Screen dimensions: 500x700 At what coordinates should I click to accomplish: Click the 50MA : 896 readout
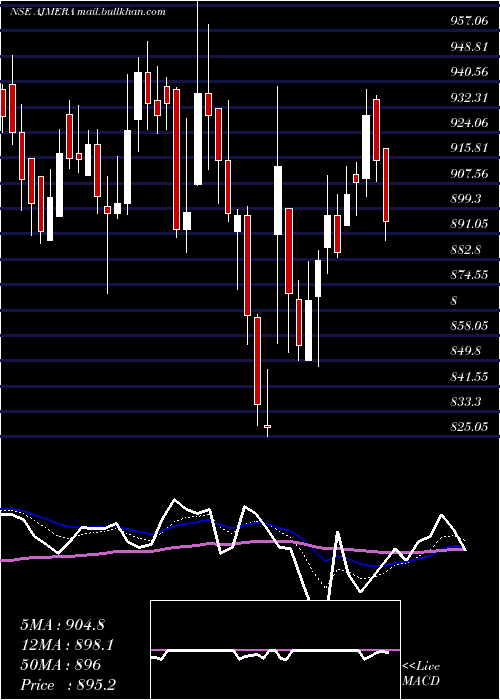[x=60, y=665]
